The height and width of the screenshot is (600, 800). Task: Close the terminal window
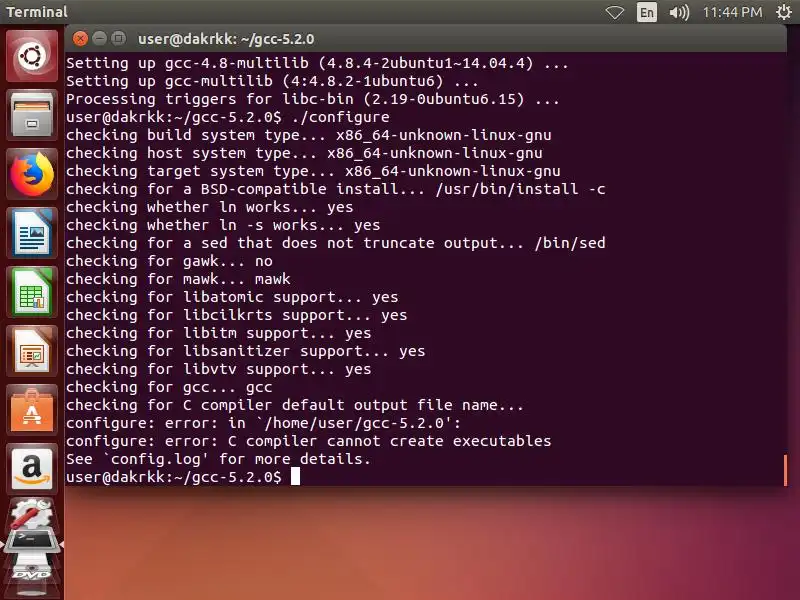click(80, 39)
